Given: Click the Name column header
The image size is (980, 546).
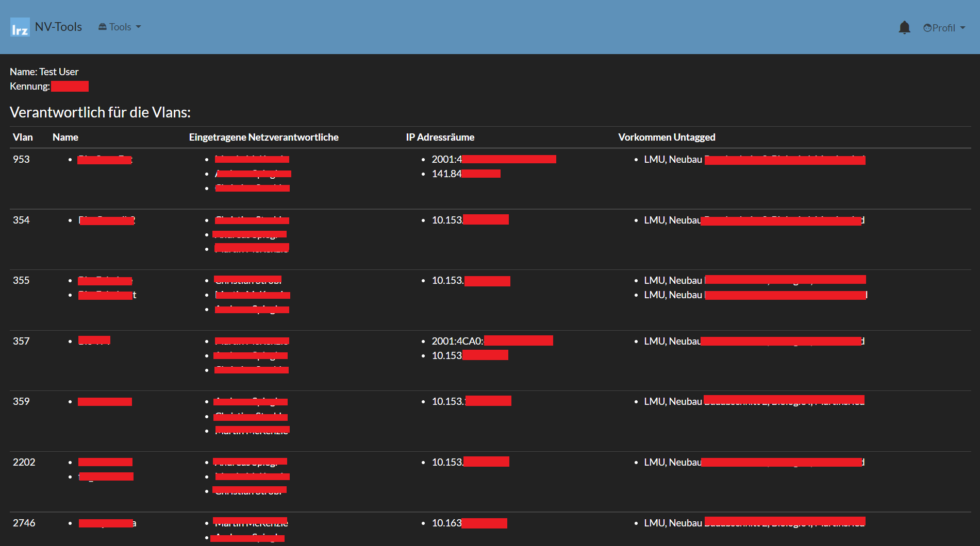Looking at the screenshot, I should point(65,137).
